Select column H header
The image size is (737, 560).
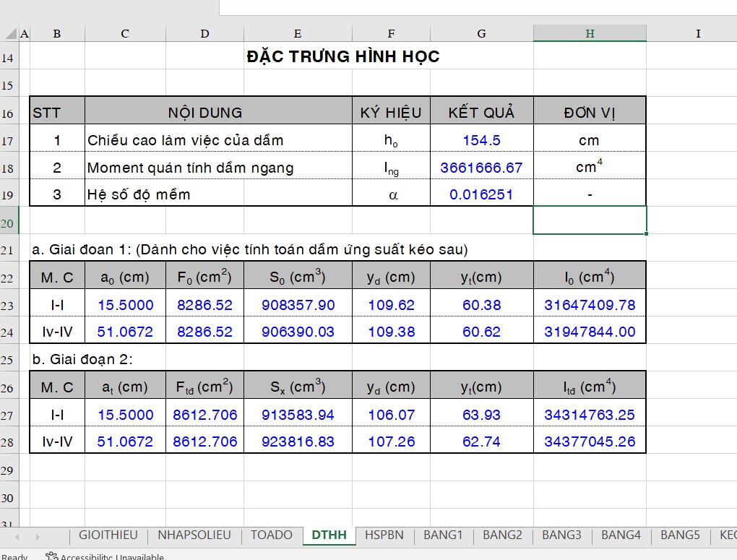(590, 33)
